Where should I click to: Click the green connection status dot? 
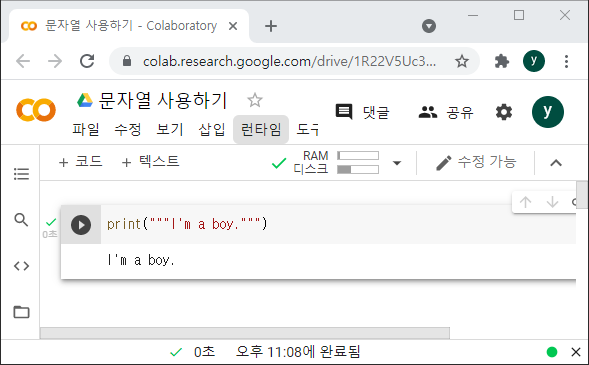point(552,352)
